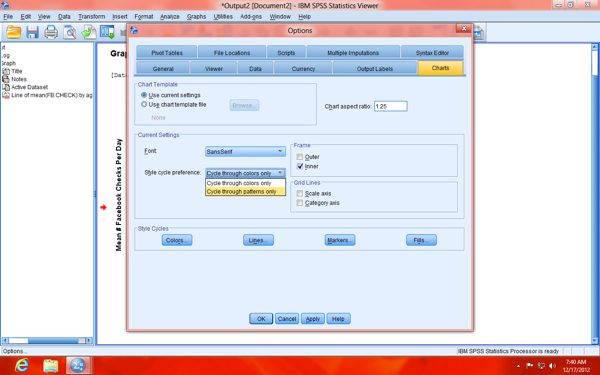
Task: Switch to the File Locations tab
Action: tap(232, 52)
